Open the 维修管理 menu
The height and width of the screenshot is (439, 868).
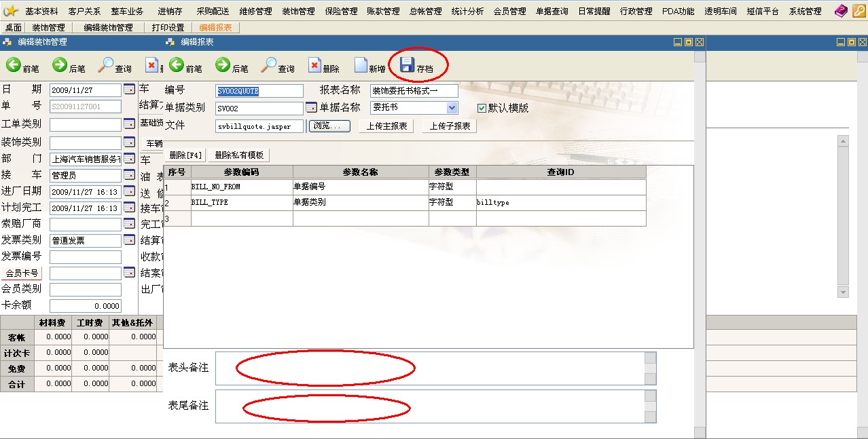255,12
